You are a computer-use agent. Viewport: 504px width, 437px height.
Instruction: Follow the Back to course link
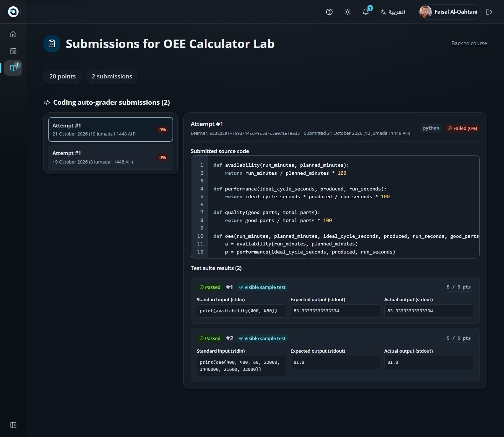tap(469, 43)
